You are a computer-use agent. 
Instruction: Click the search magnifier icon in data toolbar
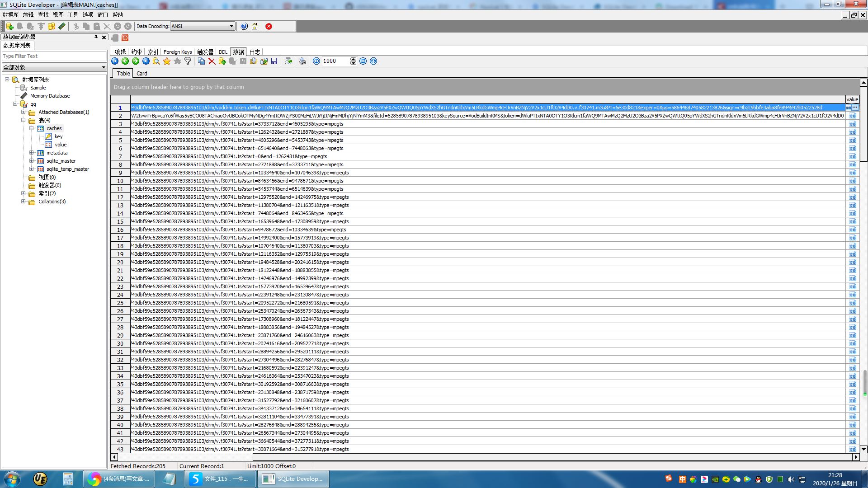(156, 61)
